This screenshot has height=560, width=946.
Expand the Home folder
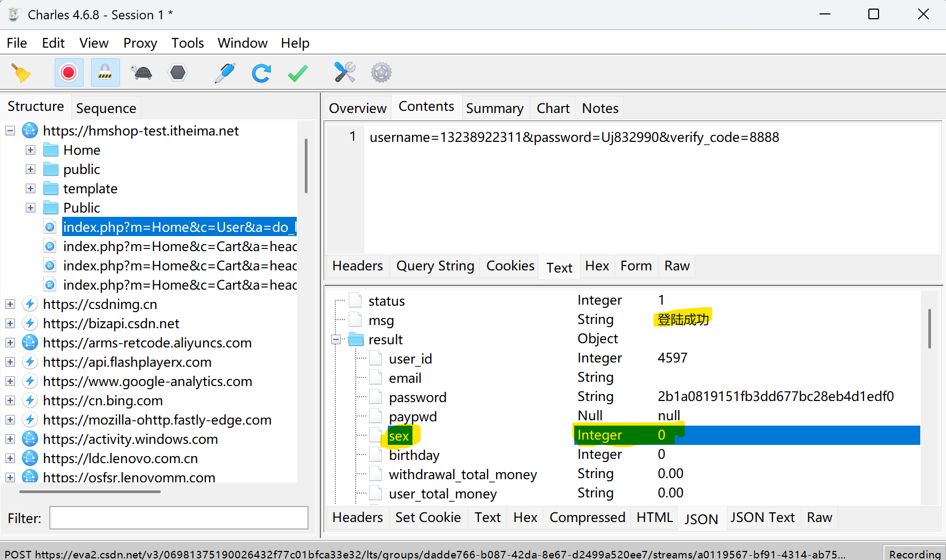pos(31,150)
